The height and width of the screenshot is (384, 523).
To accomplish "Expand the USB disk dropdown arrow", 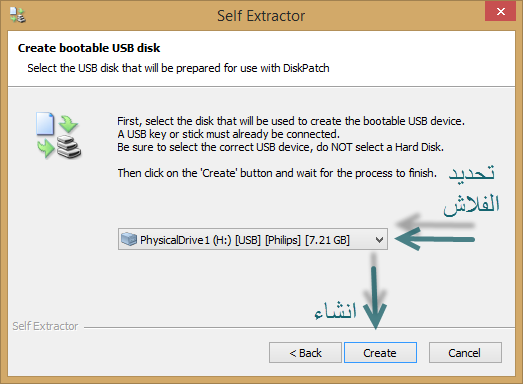I will tap(379, 240).
